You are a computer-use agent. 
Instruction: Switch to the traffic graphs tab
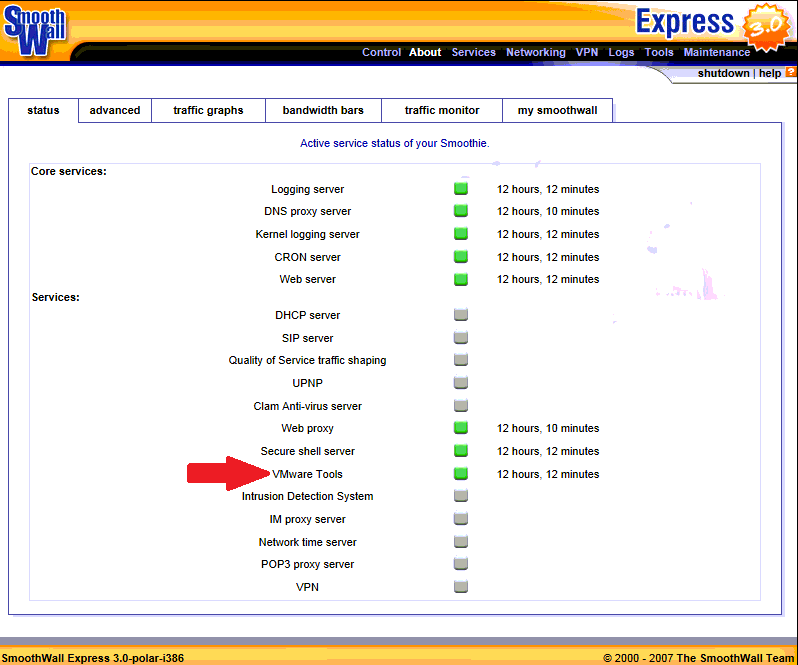pos(208,110)
